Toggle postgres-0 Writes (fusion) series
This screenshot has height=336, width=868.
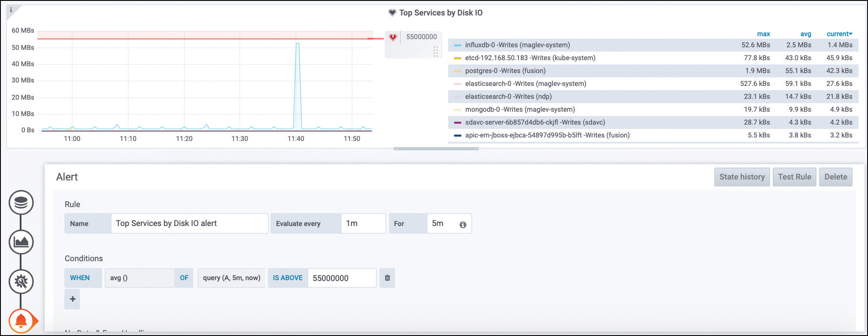click(505, 71)
